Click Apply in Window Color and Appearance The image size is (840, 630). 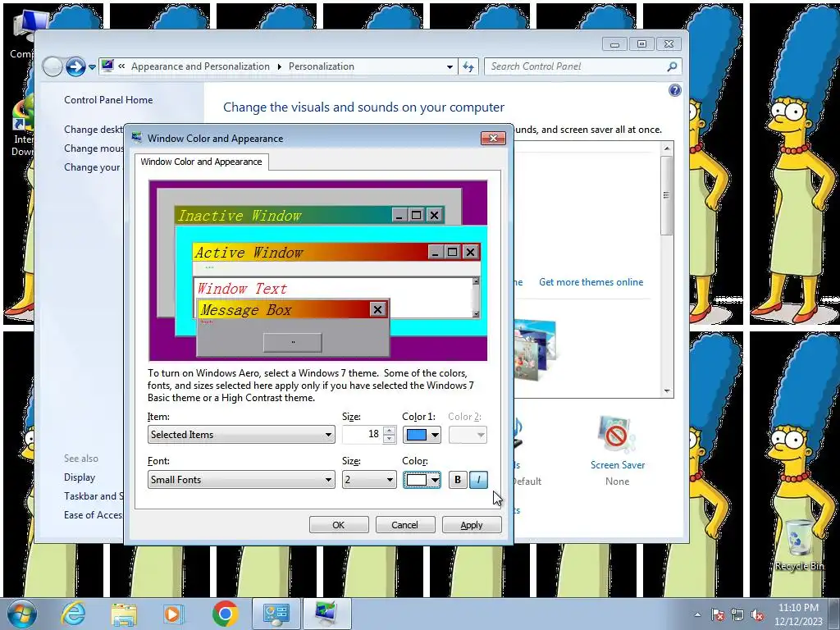click(x=472, y=525)
